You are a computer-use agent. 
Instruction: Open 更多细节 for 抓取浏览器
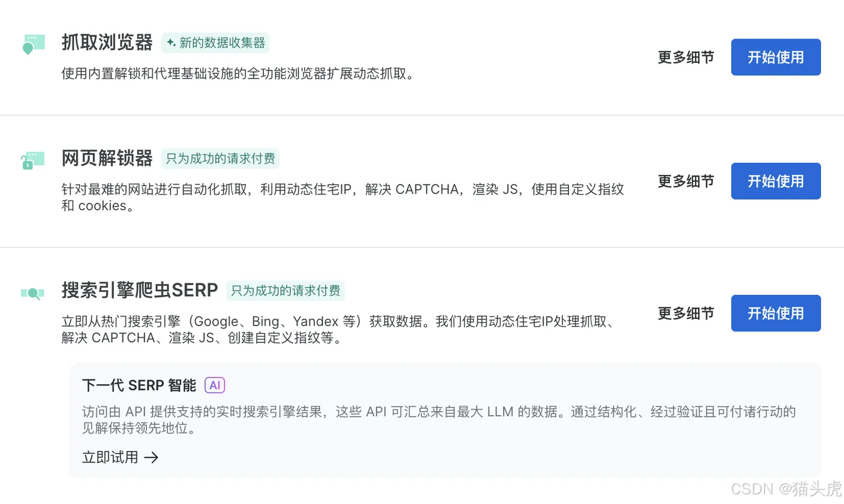tap(686, 57)
